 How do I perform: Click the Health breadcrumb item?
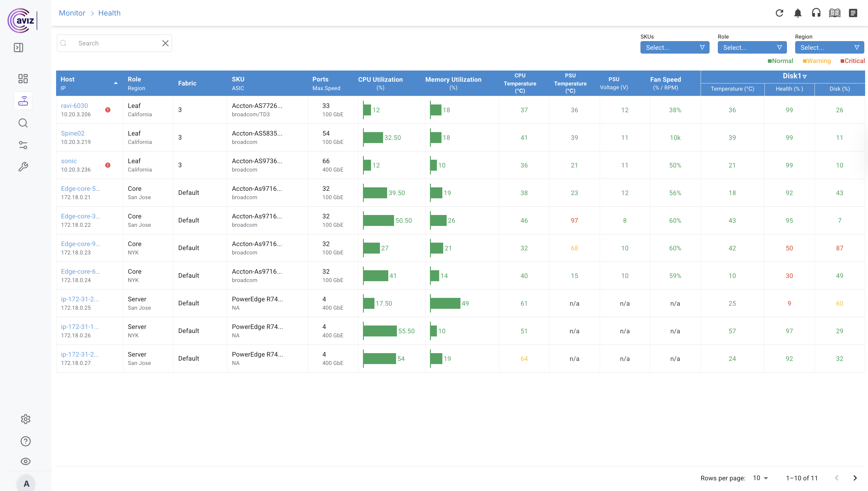(x=109, y=13)
